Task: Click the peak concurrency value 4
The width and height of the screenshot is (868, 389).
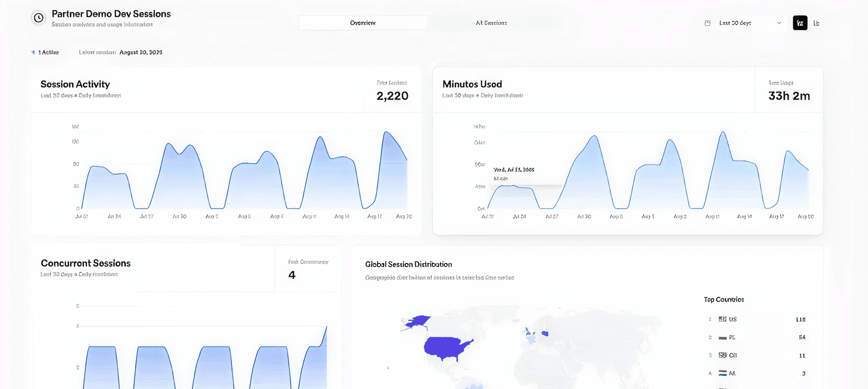Action: click(292, 275)
